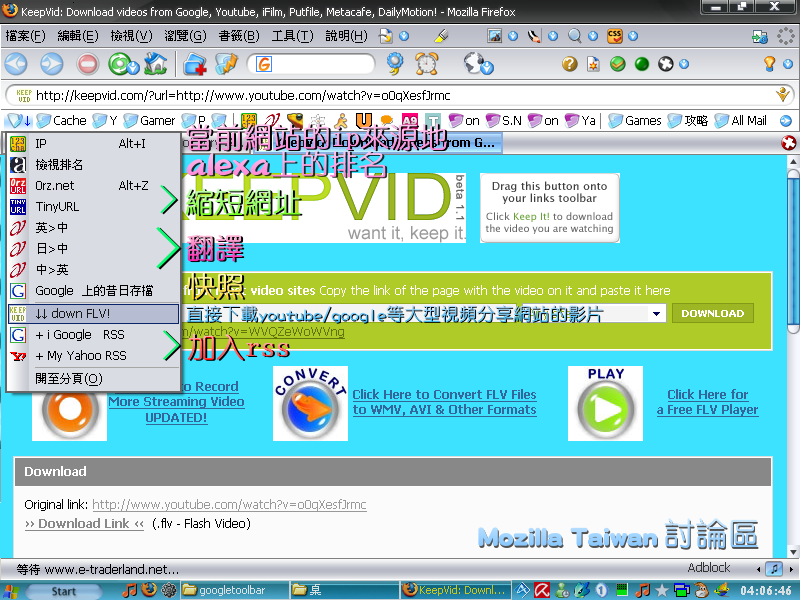Go forward with the Forward arrow button

point(52,64)
